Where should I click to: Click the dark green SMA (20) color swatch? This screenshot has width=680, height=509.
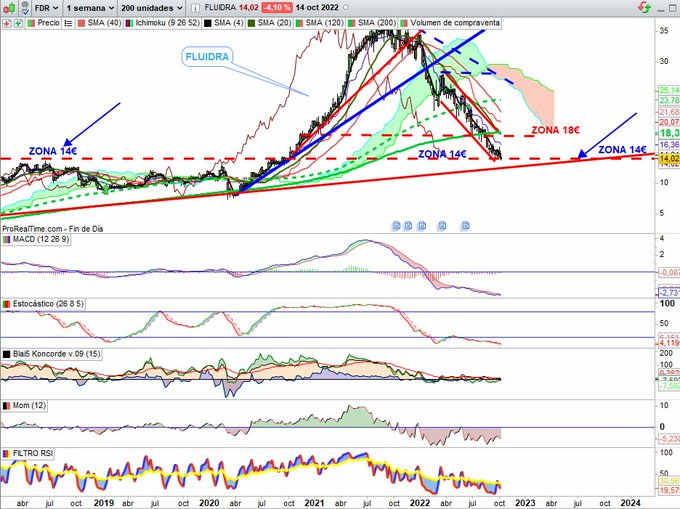[251, 23]
